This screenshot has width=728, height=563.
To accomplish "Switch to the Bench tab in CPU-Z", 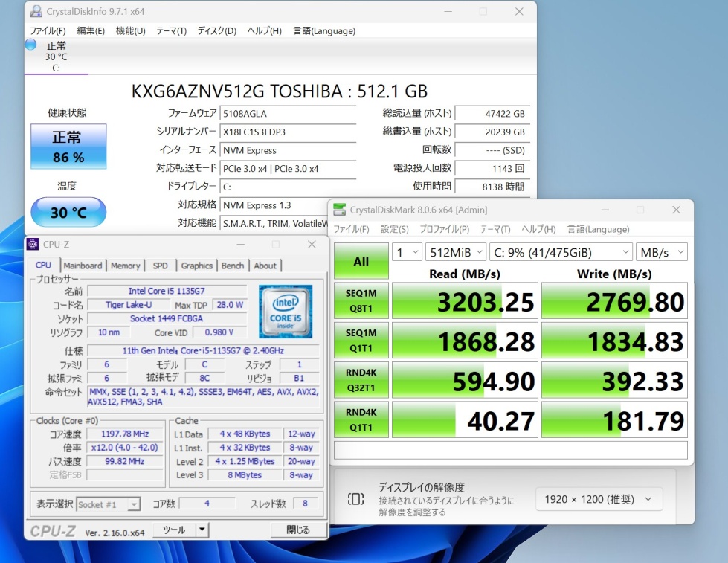I will [x=233, y=266].
